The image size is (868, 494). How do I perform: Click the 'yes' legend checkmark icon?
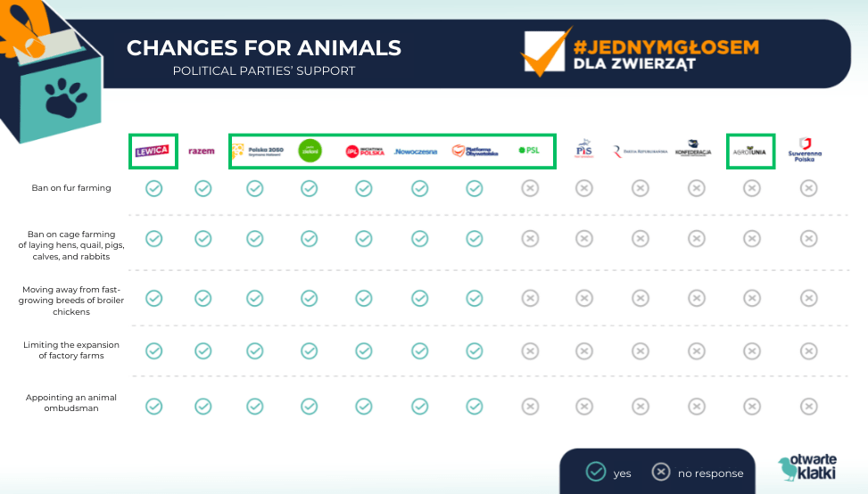(x=596, y=472)
